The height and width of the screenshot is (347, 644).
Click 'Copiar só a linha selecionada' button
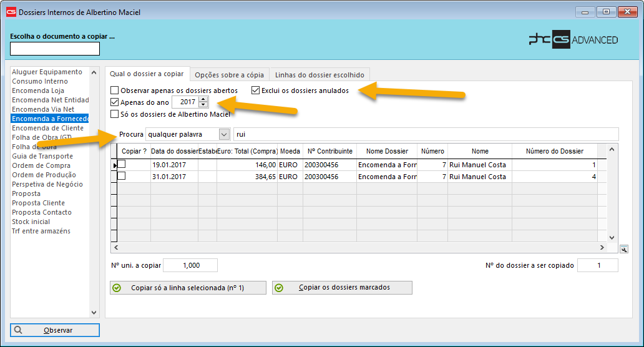[x=187, y=288]
